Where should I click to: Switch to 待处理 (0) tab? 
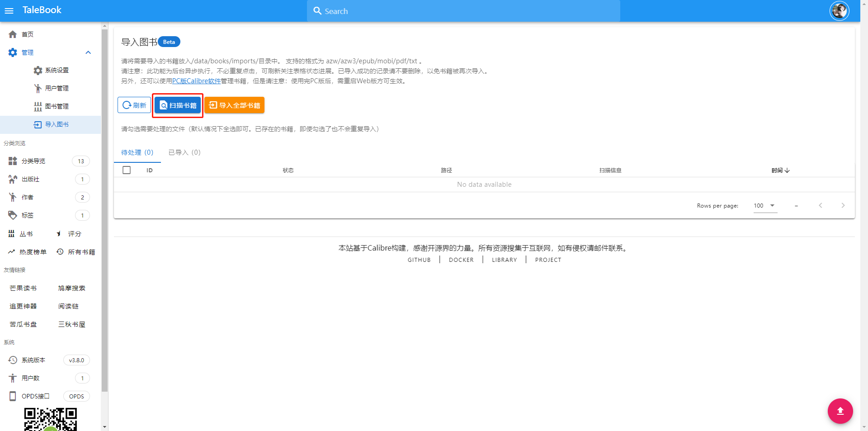(x=137, y=152)
